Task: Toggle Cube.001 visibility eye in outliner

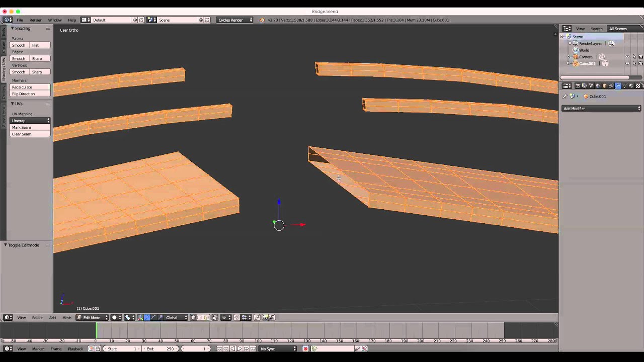Action: tap(627, 64)
